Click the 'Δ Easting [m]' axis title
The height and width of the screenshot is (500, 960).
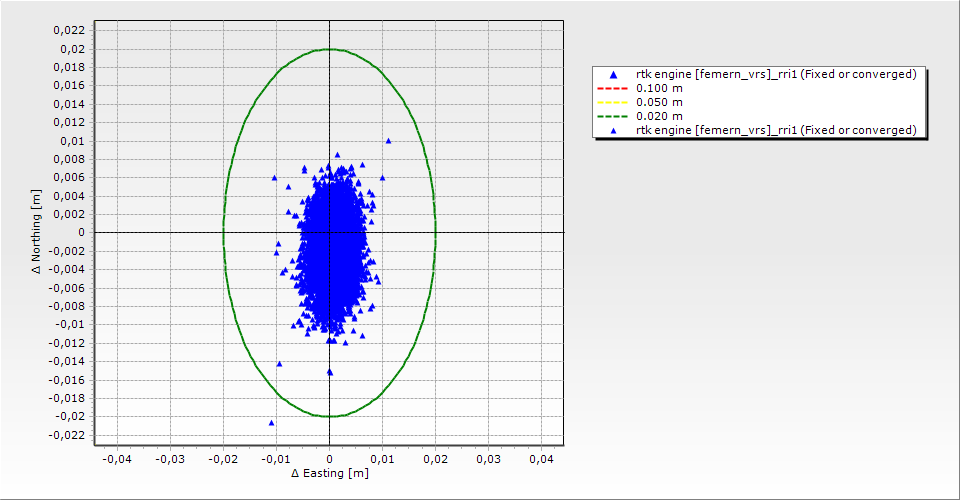pyautogui.click(x=329, y=473)
